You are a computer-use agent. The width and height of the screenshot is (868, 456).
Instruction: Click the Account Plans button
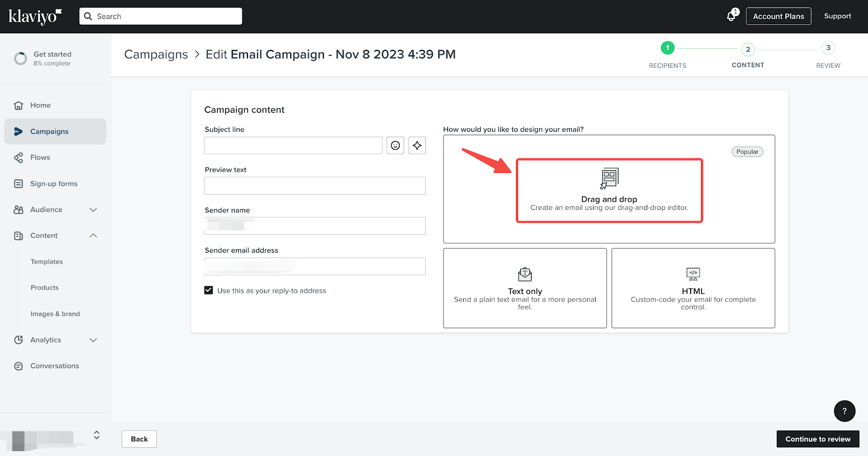(x=778, y=16)
